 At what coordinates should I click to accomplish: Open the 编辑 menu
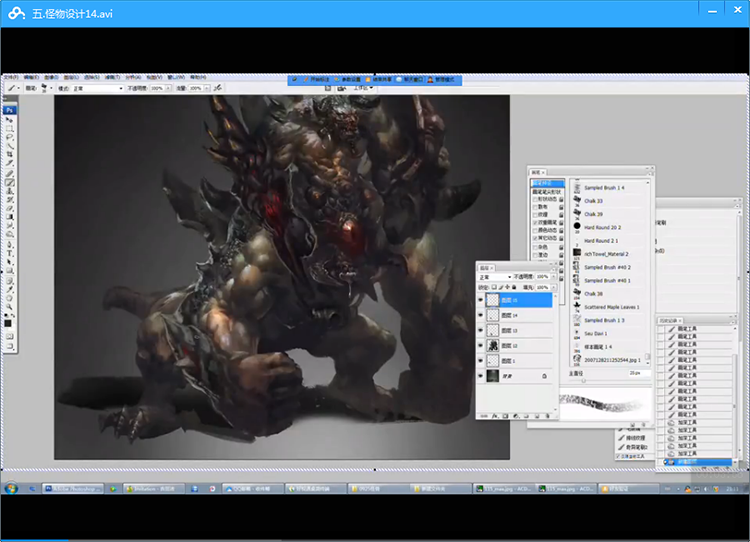[32, 77]
